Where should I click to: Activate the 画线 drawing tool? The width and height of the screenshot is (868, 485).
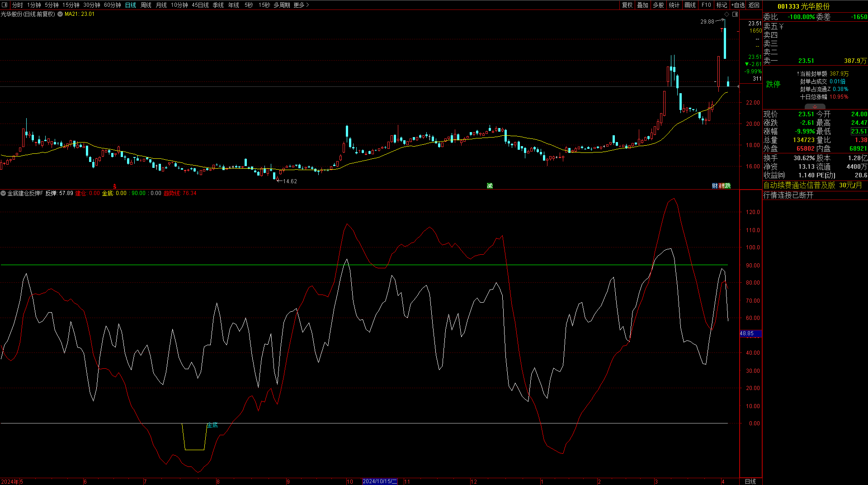coord(690,5)
